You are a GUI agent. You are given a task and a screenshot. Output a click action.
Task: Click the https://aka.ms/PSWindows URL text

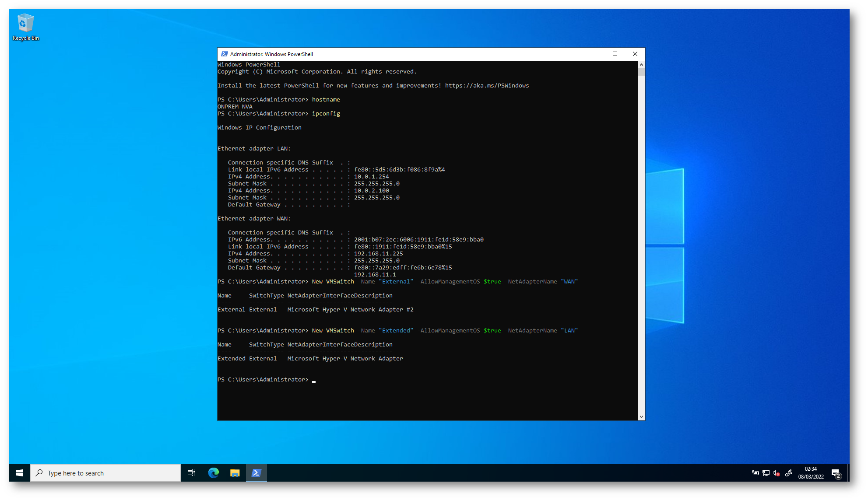[x=487, y=86]
